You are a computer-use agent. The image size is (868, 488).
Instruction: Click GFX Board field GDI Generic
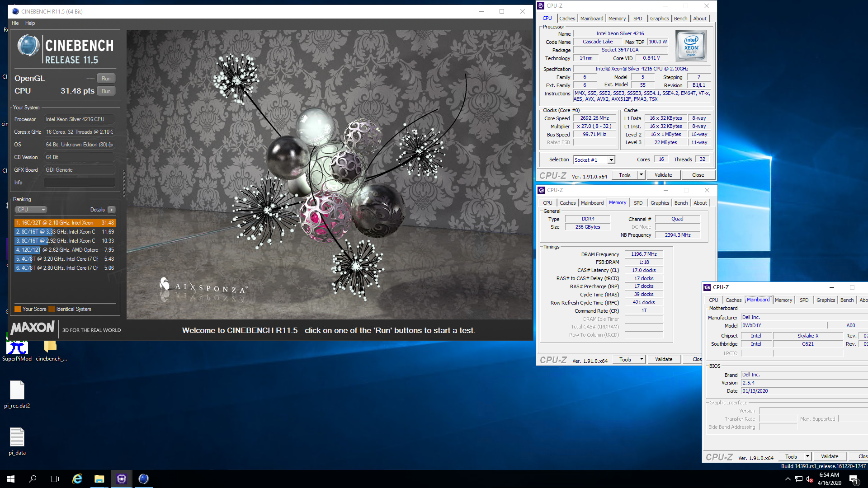click(79, 170)
